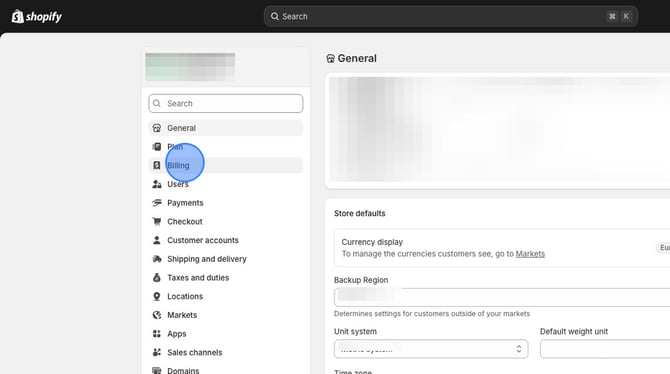Click the Store defaults heading text
670x374 pixels.
359,213
